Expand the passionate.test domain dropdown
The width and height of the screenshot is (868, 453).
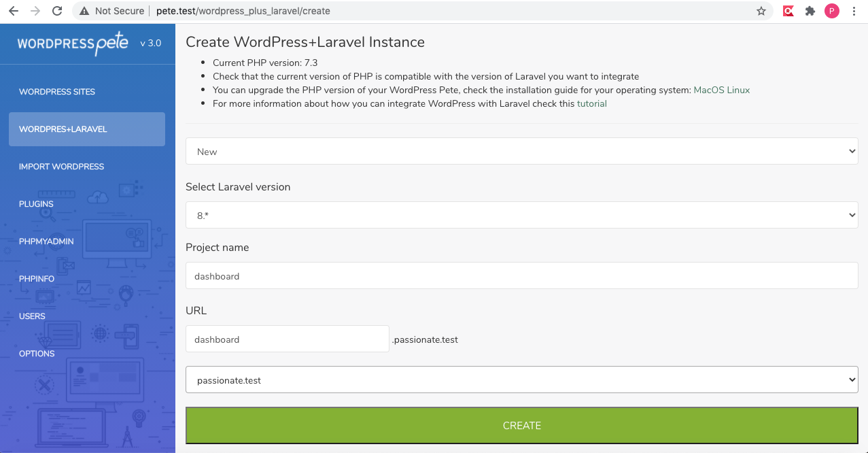(x=522, y=380)
